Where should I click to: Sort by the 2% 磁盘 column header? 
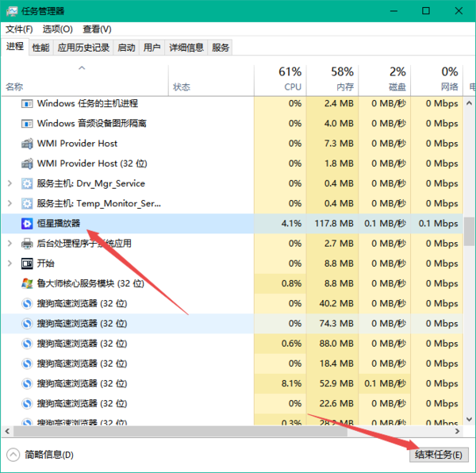coord(385,80)
